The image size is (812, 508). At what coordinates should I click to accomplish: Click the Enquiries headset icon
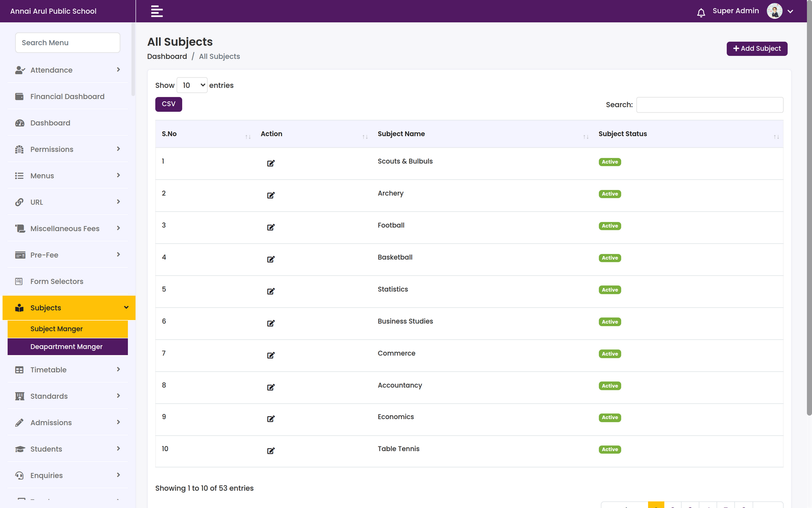click(19, 475)
